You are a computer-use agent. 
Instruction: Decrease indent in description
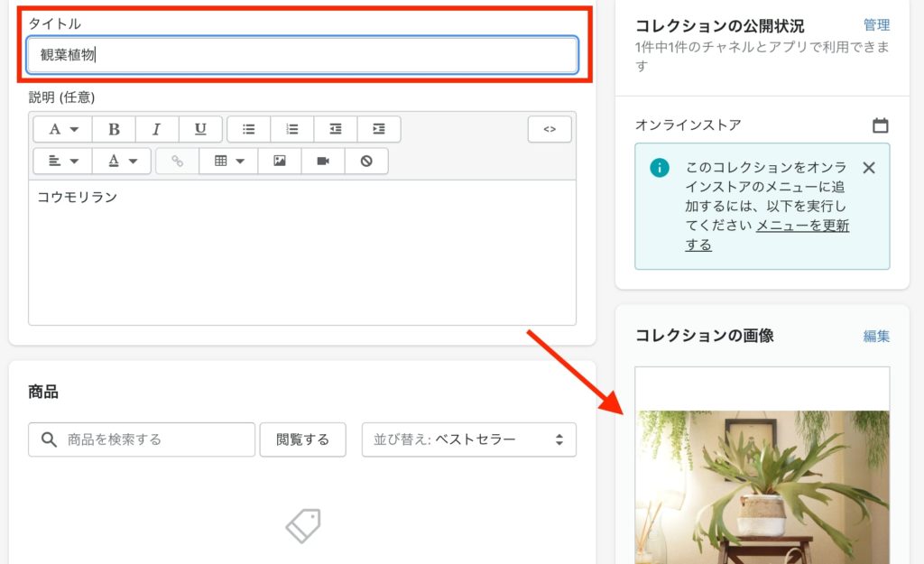pos(336,129)
